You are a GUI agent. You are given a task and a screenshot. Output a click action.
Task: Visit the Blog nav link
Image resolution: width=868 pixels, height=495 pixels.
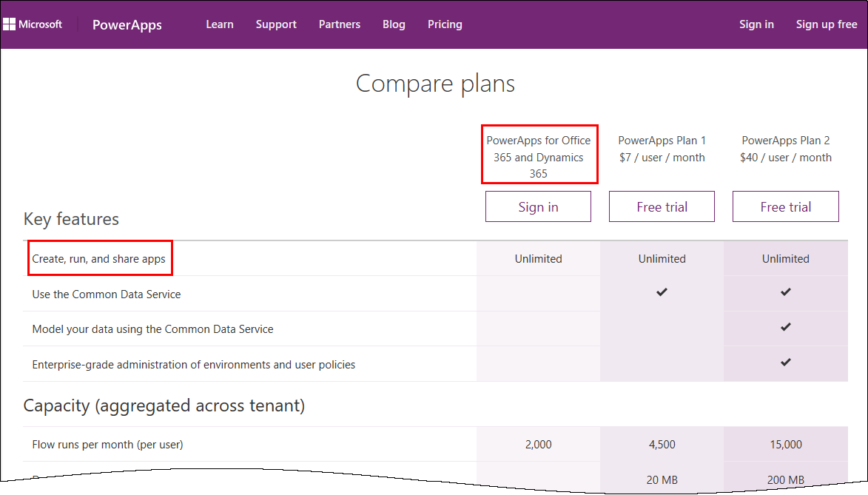click(x=394, y=24)
